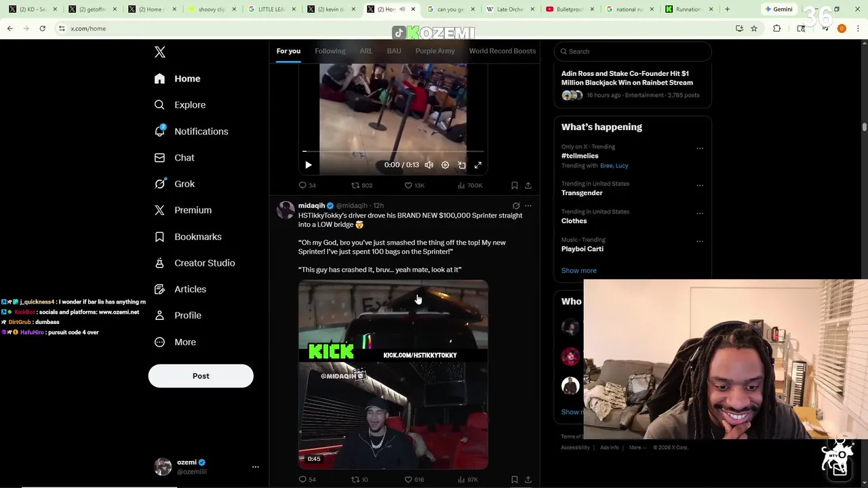The height and width of the screenshot is (488, 868).
Task: Go back in browser history
Action: click(x=9, y=28)
